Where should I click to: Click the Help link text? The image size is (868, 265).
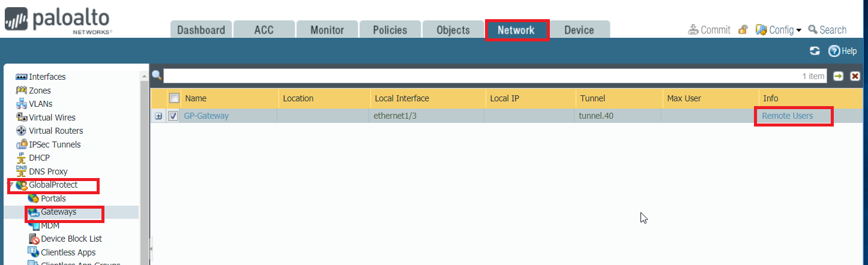[x=849, y=51]
